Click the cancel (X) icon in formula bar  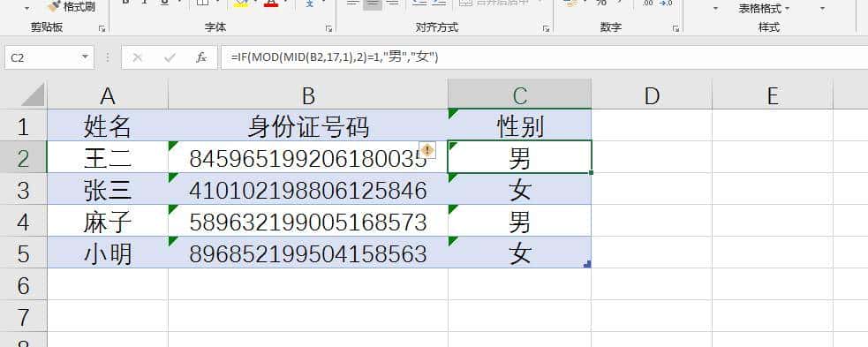point(138,57)
